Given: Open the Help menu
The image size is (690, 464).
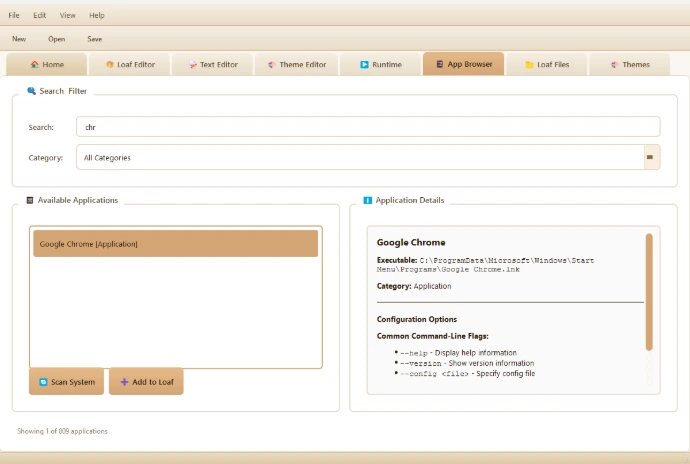Looking at the screenshot, I should pyautogui.click(x=97, y=15).
